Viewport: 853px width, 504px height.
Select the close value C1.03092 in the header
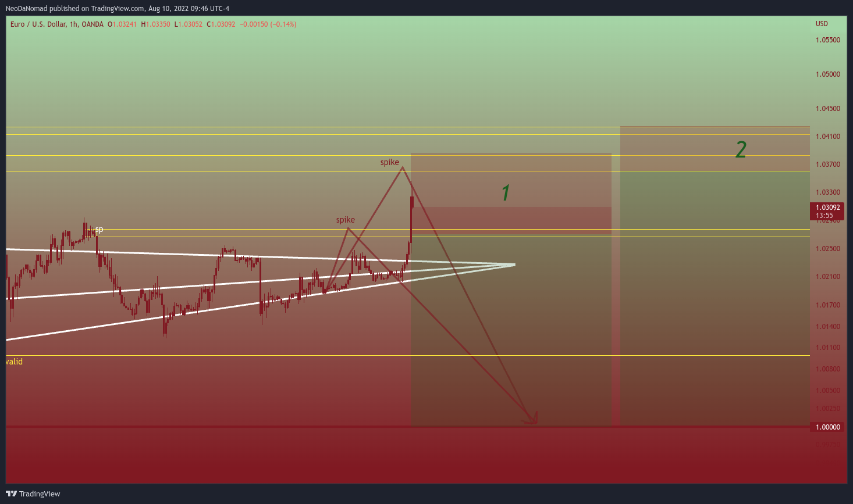pyautogui.click(x=221, y=24)
